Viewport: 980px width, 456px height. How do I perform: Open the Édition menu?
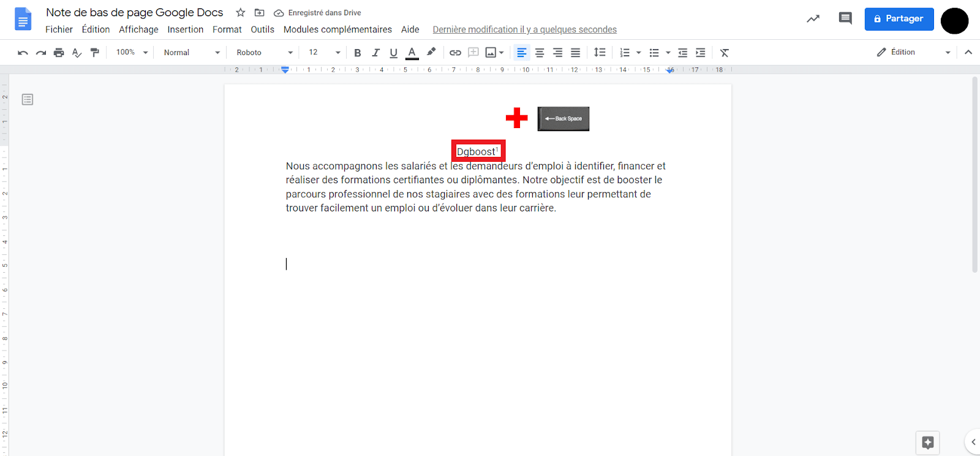coord(96,29)
